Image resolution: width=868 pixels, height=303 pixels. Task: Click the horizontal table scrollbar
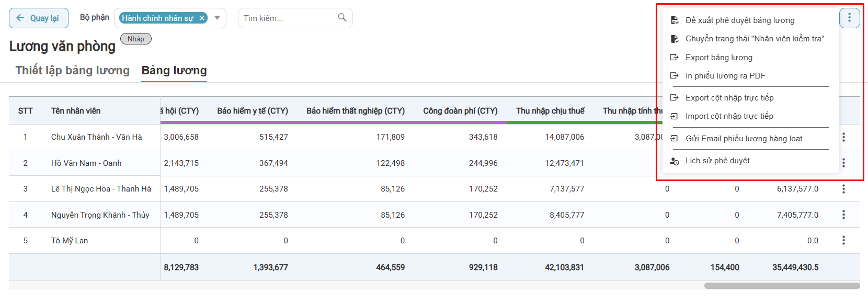[x=781, y=286]
